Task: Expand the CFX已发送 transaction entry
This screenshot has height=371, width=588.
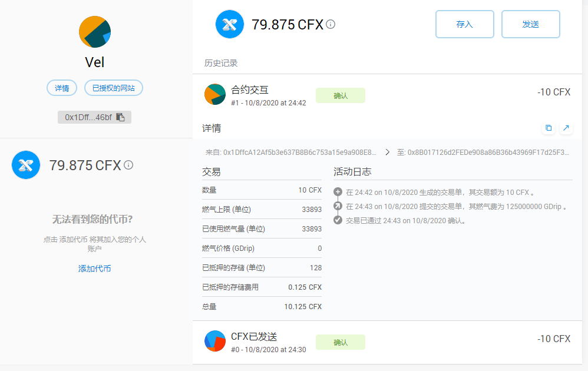Action: [x=412, y=342]
